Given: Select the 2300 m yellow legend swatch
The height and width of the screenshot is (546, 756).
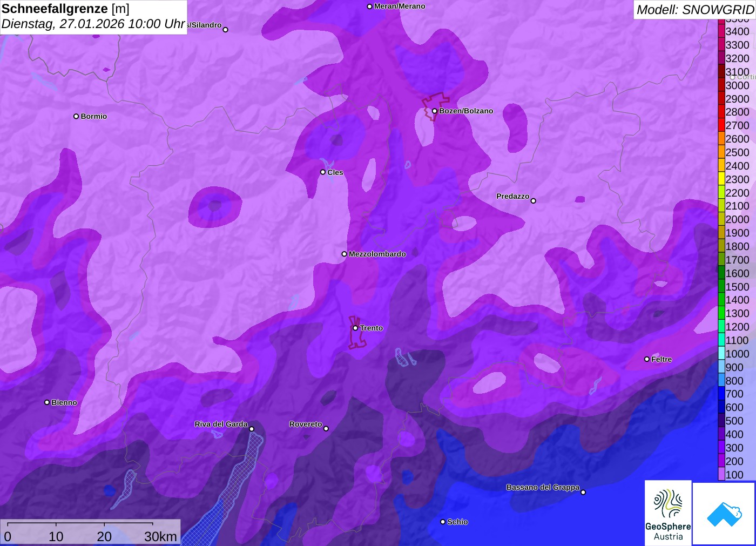Looking at the screenshot, I should coord(721,179).
